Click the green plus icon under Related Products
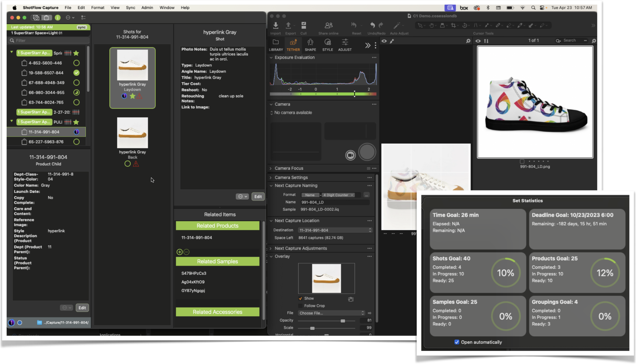The image size is (636, 364). (179, 252)
